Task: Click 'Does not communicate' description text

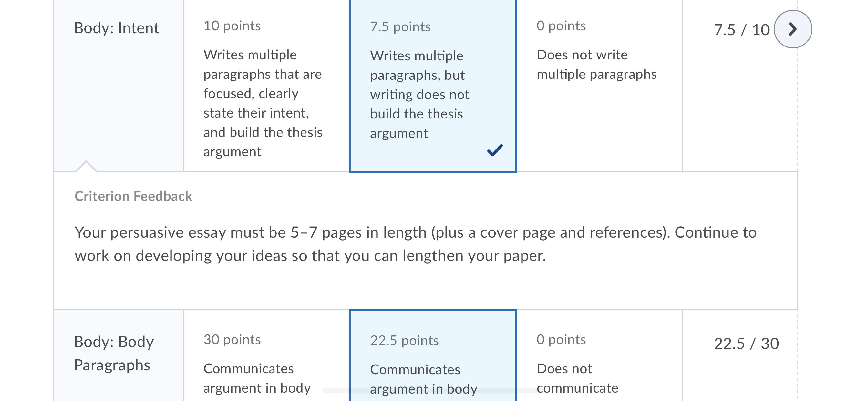Action: [577, 378]
